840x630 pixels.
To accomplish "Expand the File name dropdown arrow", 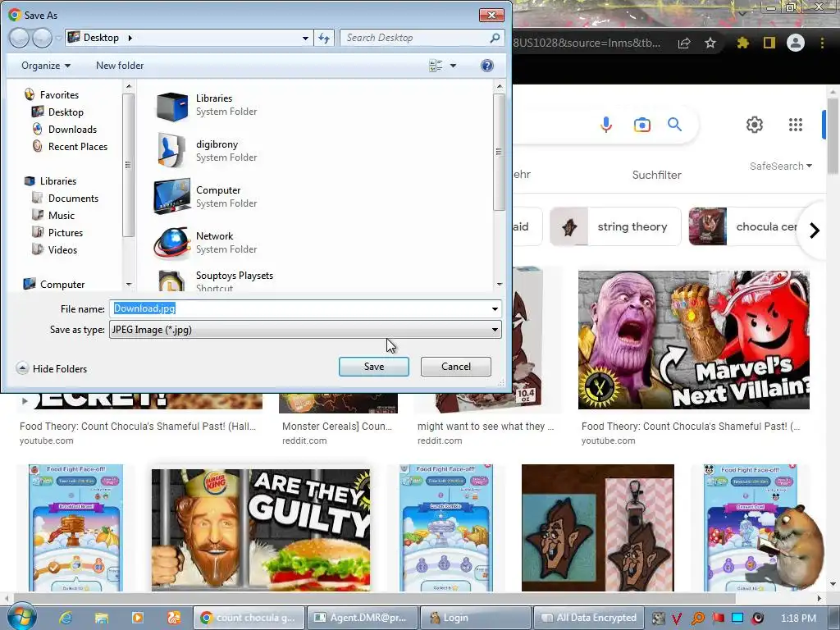I will click(x=495, y=309).
